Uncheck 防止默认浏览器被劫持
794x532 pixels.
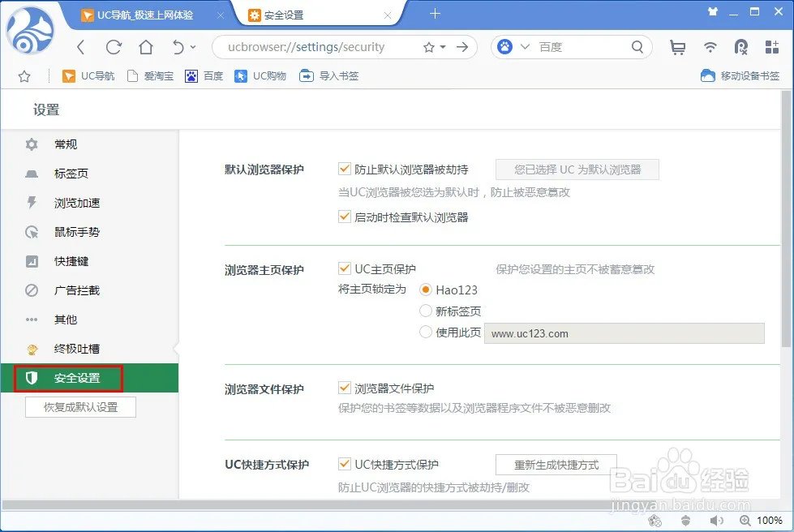point(345,169)
